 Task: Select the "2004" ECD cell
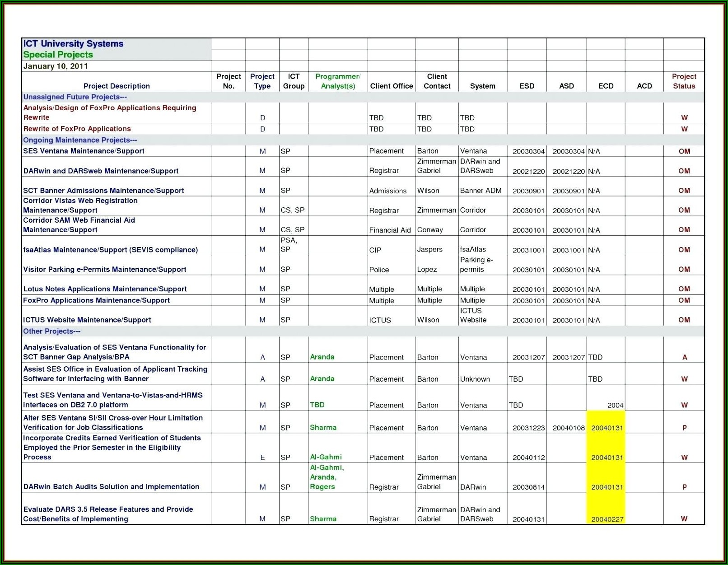pos(615,405)
